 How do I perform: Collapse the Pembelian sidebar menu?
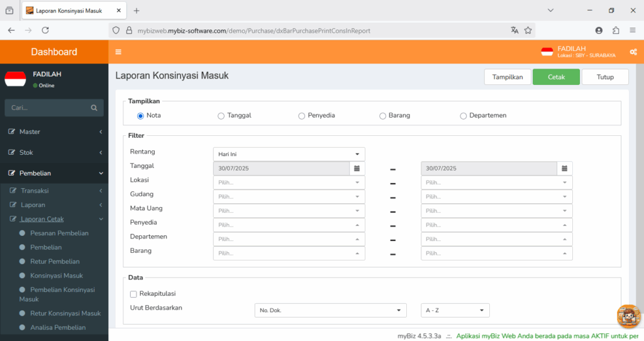tap(54, 174)
